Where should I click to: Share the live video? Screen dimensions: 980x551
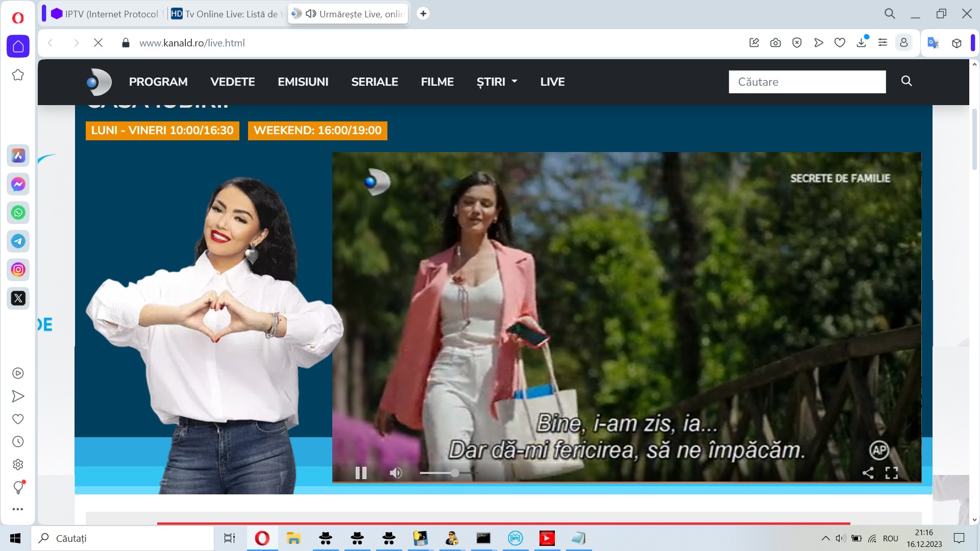click(868, 473)
